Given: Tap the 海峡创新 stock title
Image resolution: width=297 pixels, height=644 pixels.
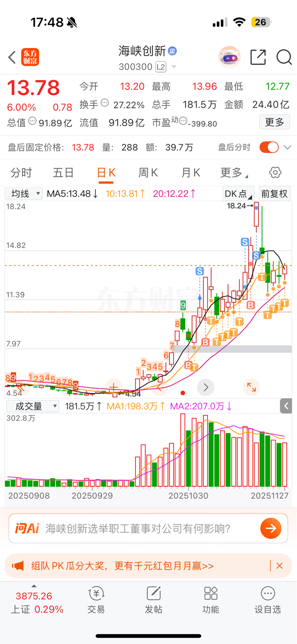Looking at the screenshot, I should pyautogui.click(x=142, y=51).
